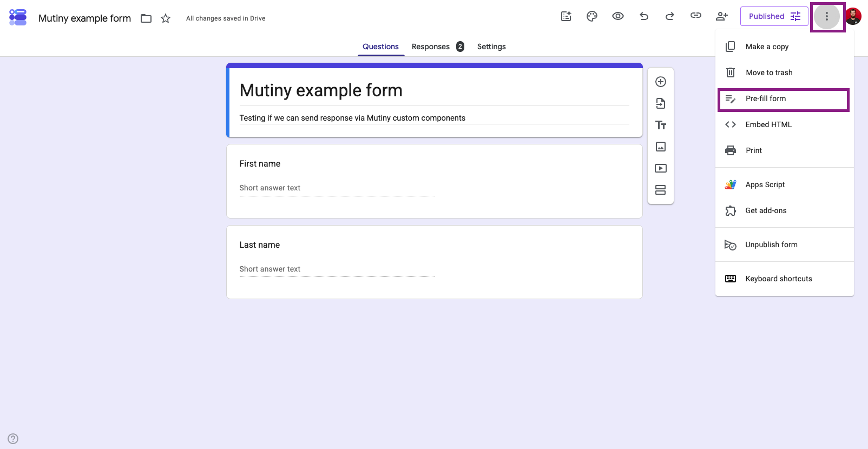Add collaborators with the person-plus icon
The image size is (868, 449).
pyautogui.click(x=722, y=16)
